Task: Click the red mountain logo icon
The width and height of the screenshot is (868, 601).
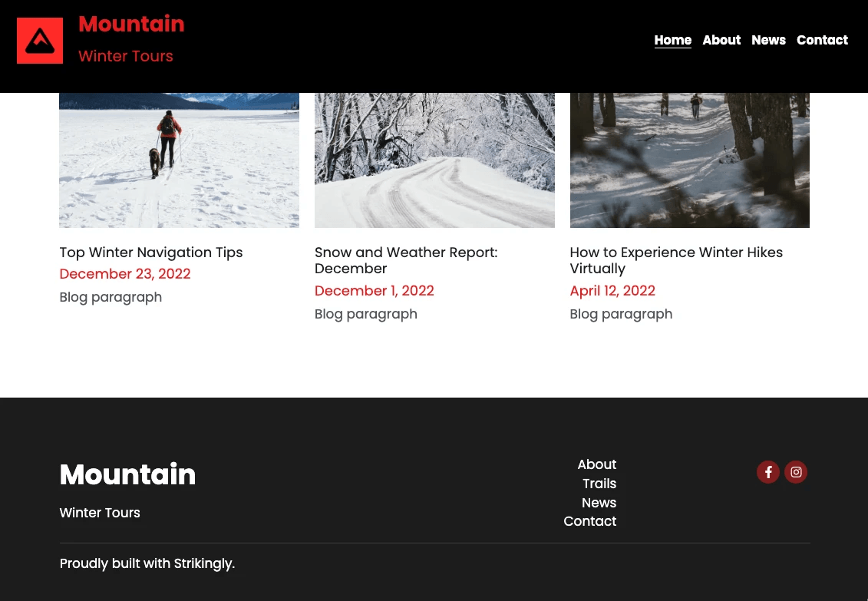Action: click(40, 40)
